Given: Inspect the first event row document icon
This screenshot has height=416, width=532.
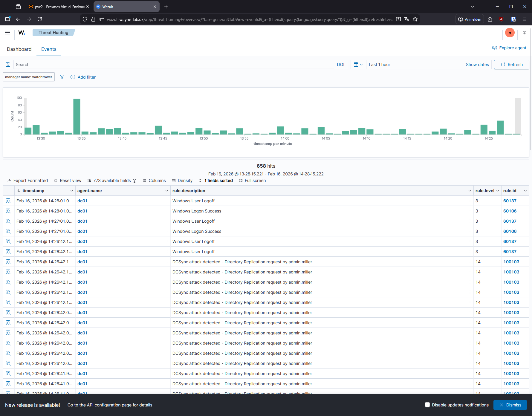Looking at the screenshot, I should 8,201.
